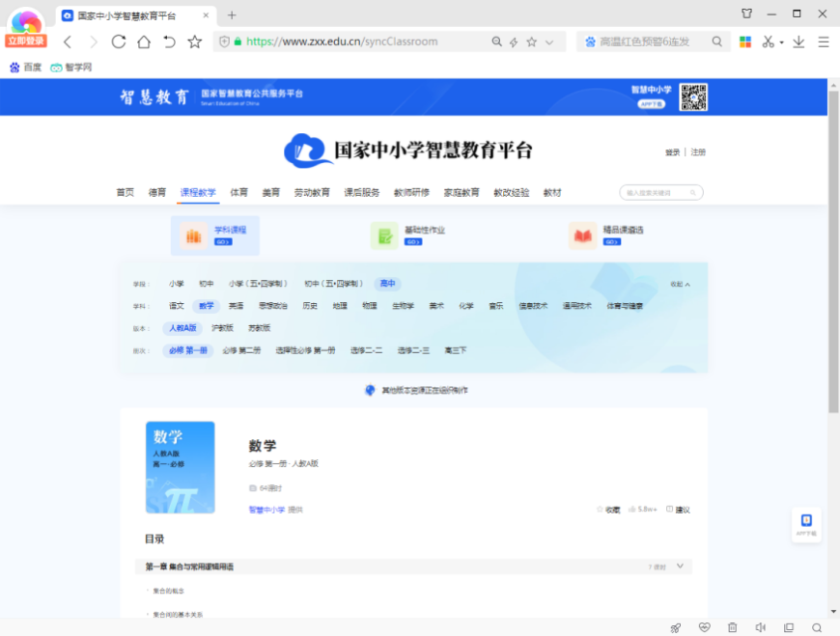Open a new tab with the plus button
Screen dimensions: 840x636
pos(232,15)
